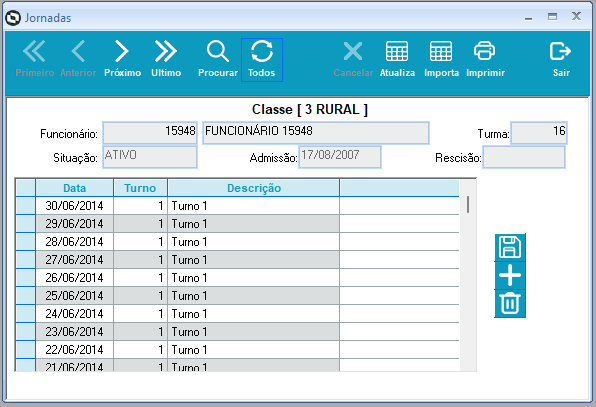
Task: Click the Situação field showing ATIVO
Action: [150, 157]
